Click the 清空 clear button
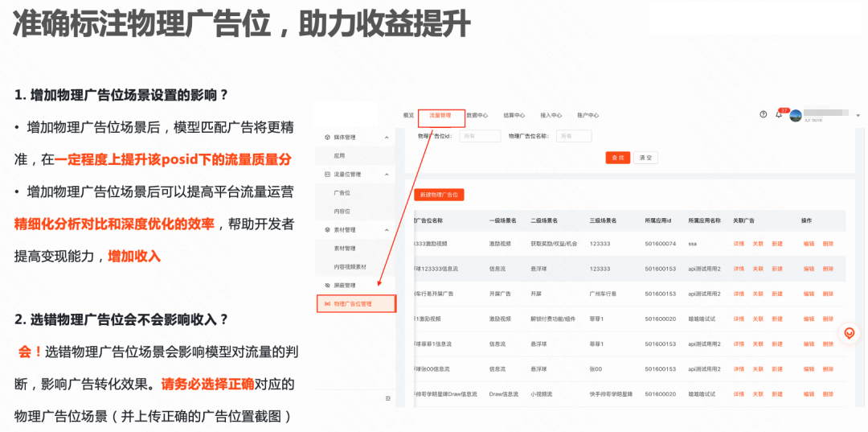This screenshot has height=432, width=868. tap(645, 158)
